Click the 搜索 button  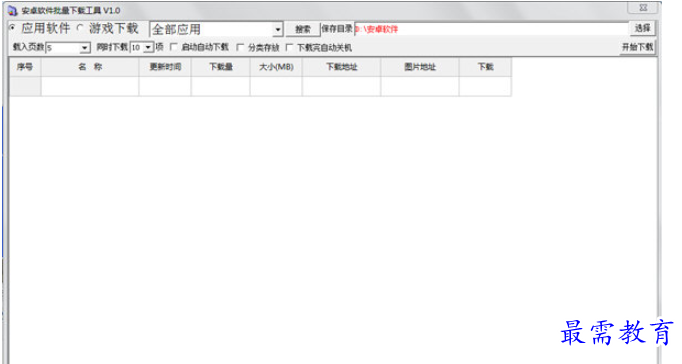point(303,29)
